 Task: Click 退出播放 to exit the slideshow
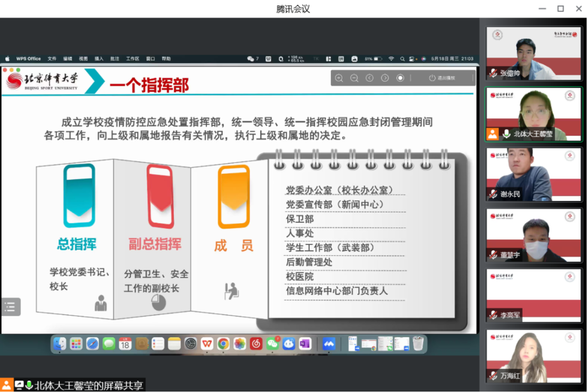[x=442, y=78]
